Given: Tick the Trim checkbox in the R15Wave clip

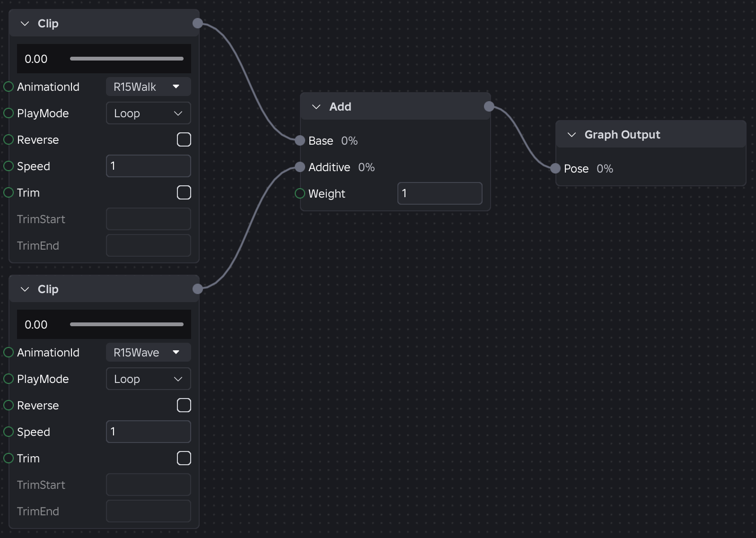Looking at the screenshot, I should tap(184, 458).
